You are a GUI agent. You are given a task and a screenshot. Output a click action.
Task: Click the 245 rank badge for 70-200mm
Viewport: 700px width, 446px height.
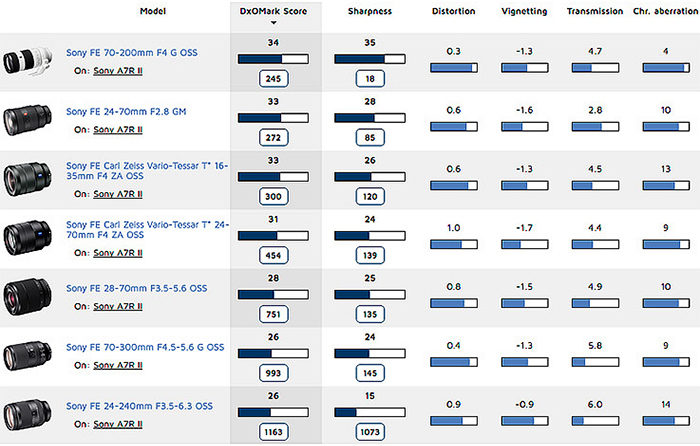click(273, 79)
